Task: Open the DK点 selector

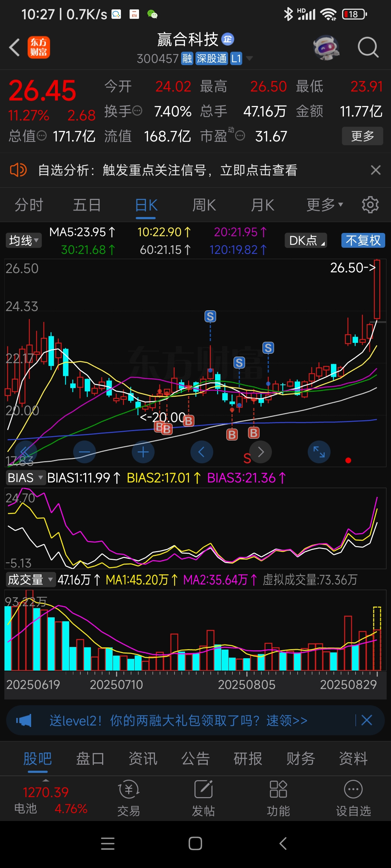Action: click(306, 241)
